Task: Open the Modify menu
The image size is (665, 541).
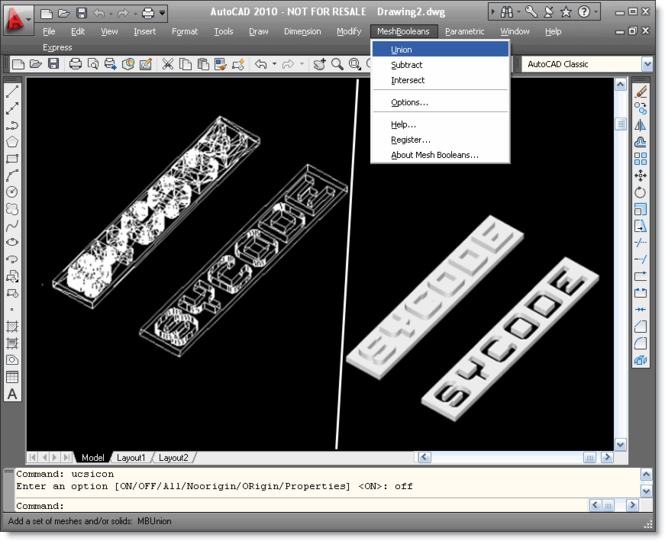Action: [349, 31]
